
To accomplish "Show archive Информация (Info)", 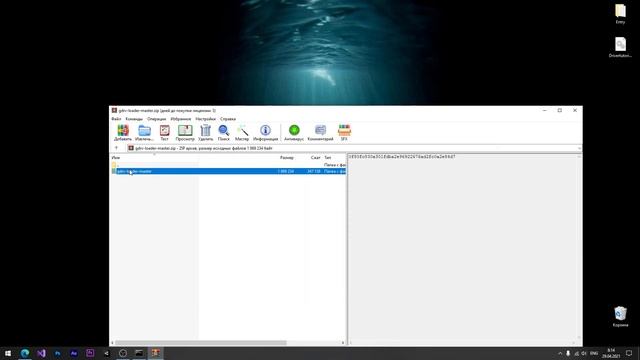I will 265,133.
